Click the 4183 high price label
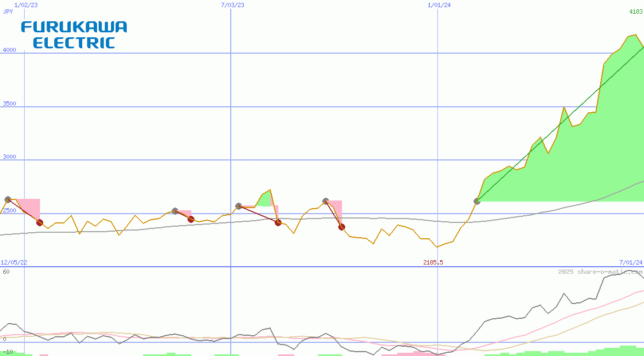This screenshot has height=356, width=644. pyautogui.click(x=635, y=12)
